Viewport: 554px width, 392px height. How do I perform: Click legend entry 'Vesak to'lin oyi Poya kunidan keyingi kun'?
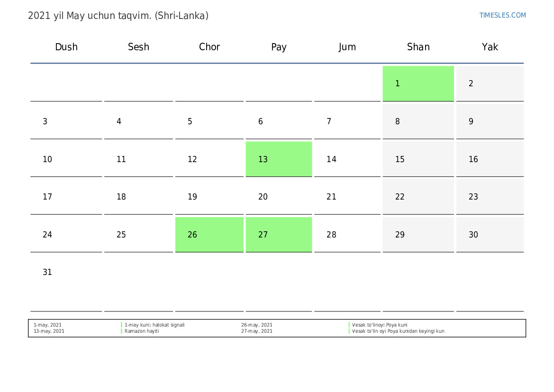pos(398,331)
